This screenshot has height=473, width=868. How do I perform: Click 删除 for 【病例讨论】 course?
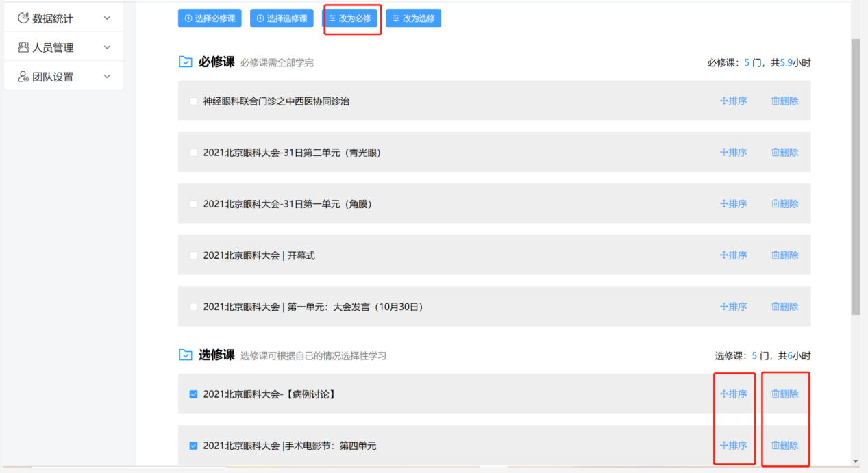[785, 394]
